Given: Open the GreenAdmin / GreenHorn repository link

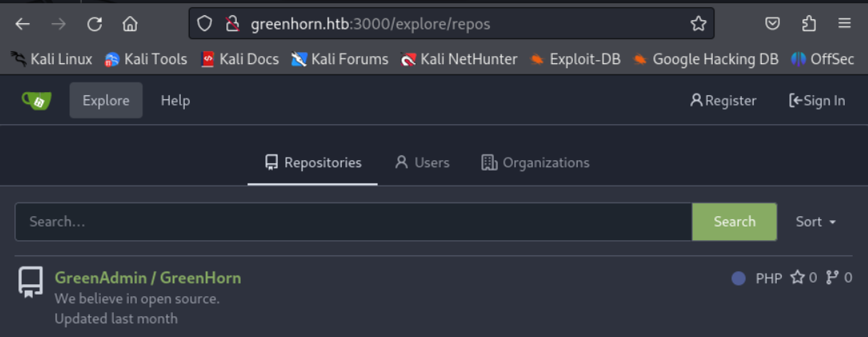Looking at the screenshot, I should click(x=147, y=278).
